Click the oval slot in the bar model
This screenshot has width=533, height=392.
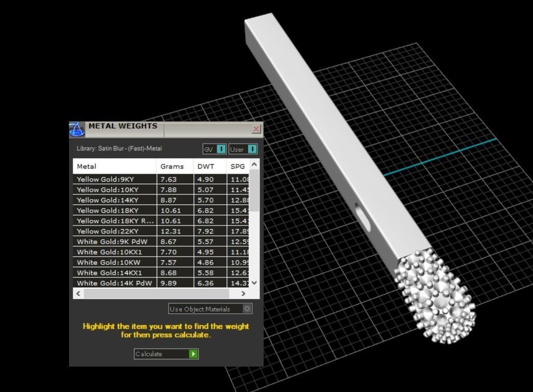click(363, 217)
